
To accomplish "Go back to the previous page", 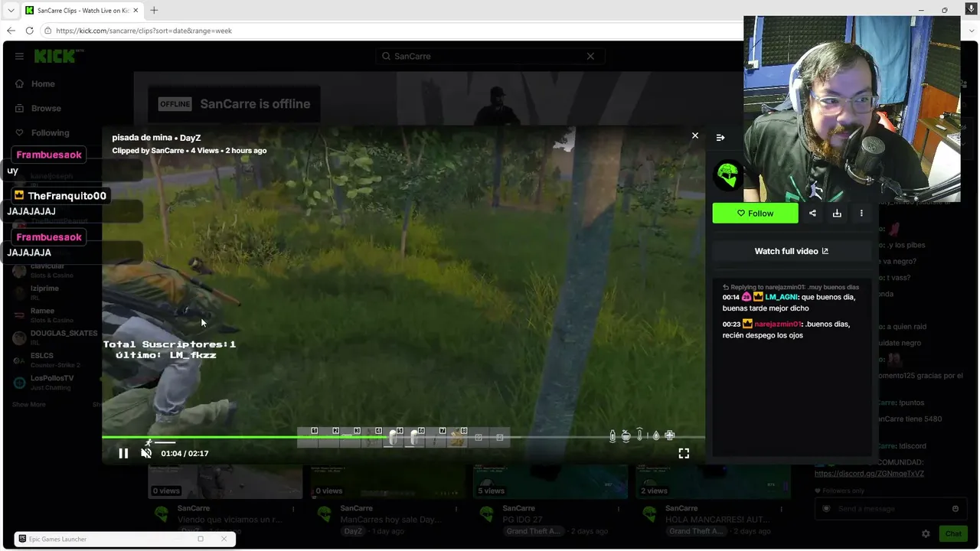I will point(11,31).
